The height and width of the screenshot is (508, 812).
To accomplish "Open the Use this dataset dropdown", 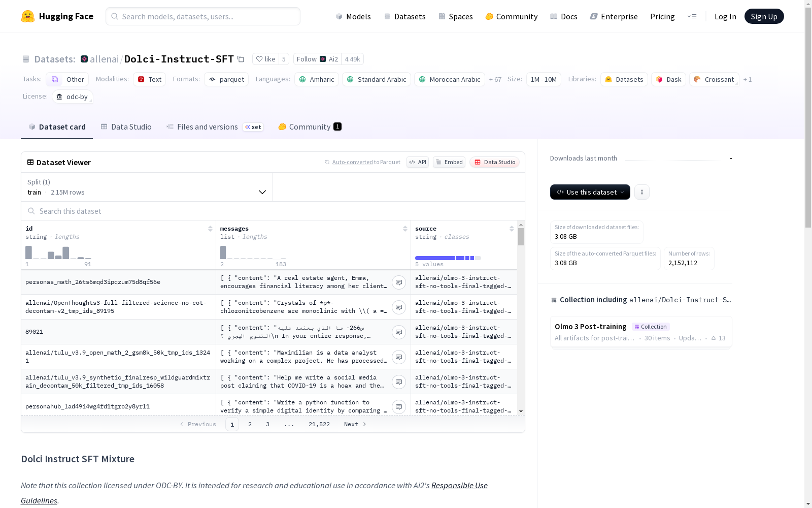I will 590,192.
